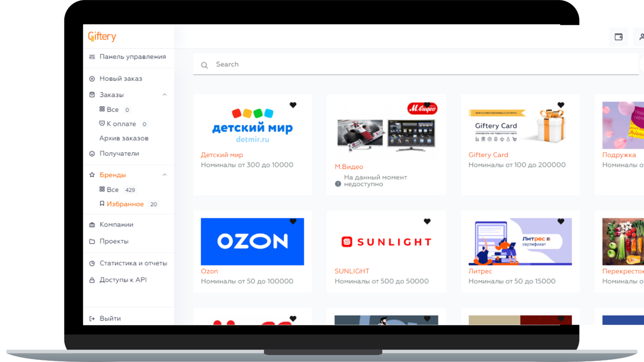
Task: Show К оплате orders
Action: pos(121,124)
